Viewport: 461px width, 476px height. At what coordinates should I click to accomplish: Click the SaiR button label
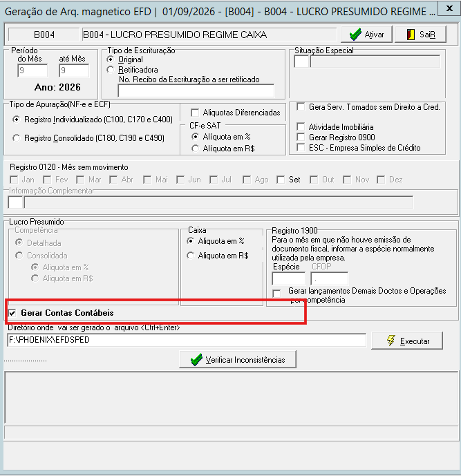pyautogui.click(x=427, y=35)
